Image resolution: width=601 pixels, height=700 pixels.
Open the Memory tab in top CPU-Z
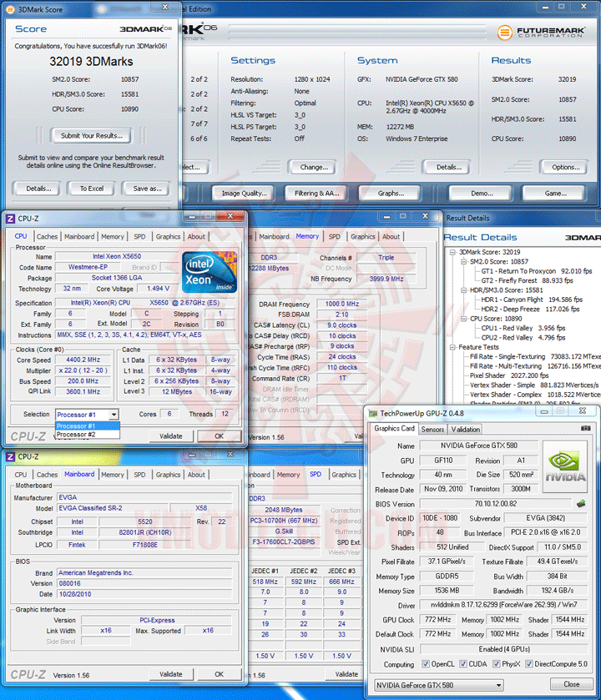click(112, 237)
